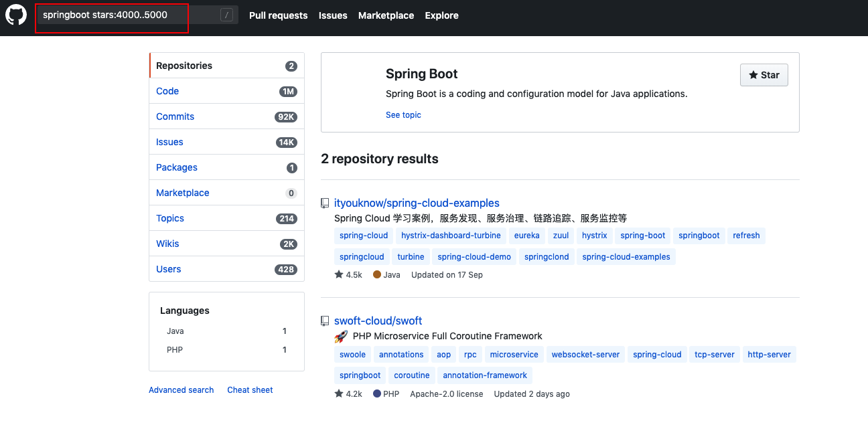Screen dimensions: 868x439
Task: Click the star count 4.5k icon
Action: [x=339, y=274]
